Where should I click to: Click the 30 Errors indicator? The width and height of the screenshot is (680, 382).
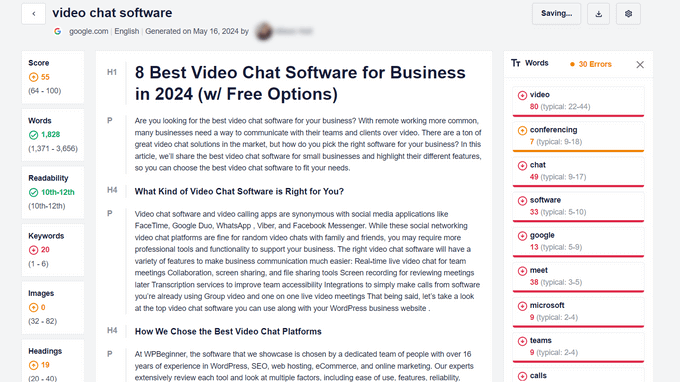coord(591,64)
